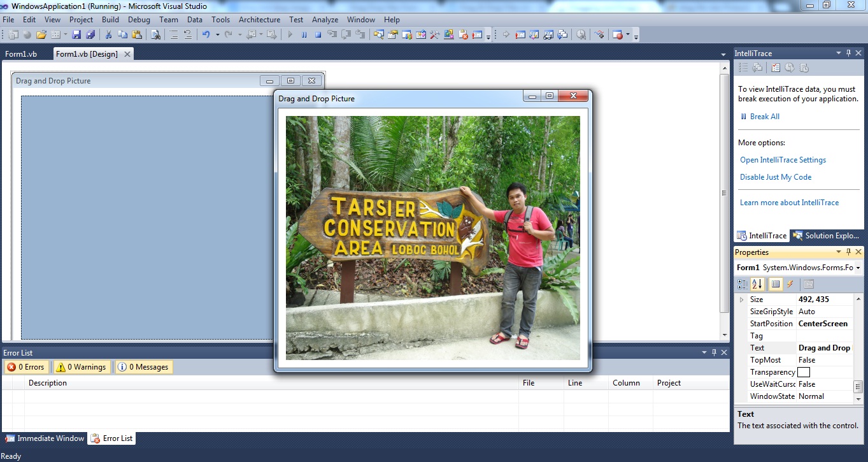
Task: Show Events lightning bolt in Properties
Action: pos(790,284)
